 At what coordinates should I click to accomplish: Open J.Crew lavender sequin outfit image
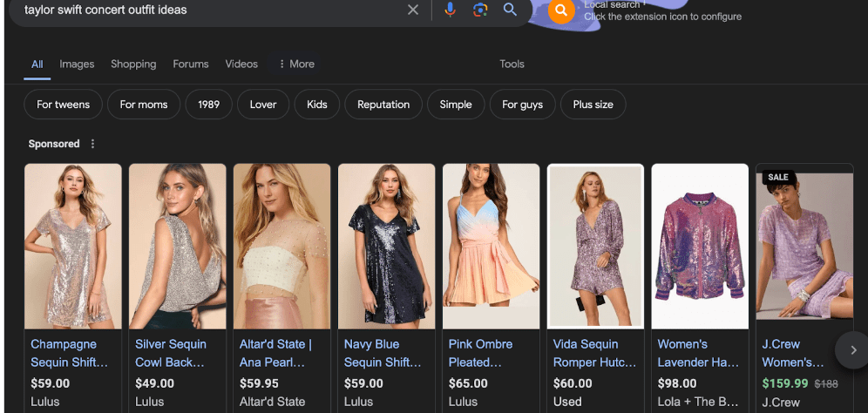tap(805, 247)
